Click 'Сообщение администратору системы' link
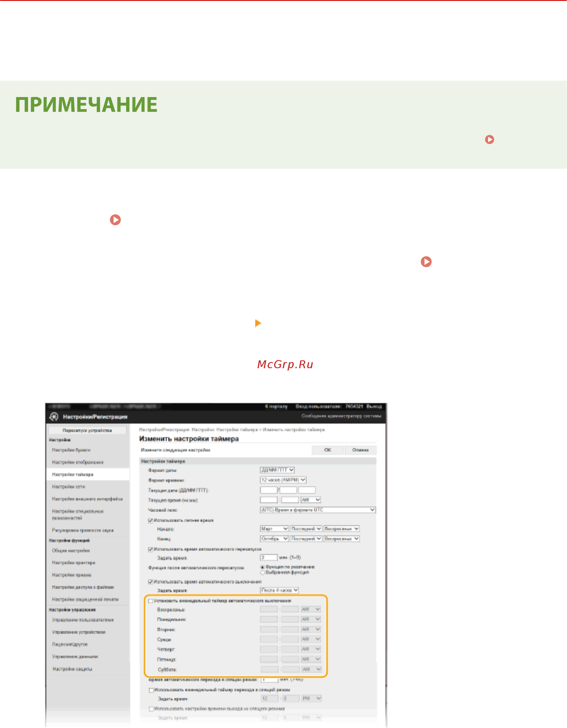Image resolution: width=567 pixels, height=728 pixels. [341, 416]
